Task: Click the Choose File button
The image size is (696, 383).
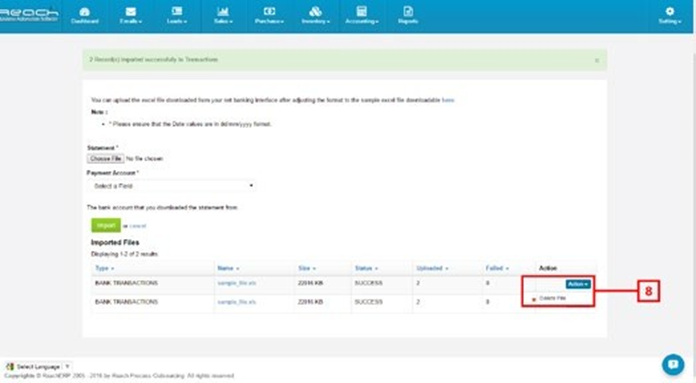Action: pyautogui.click(x=106, y=158)
